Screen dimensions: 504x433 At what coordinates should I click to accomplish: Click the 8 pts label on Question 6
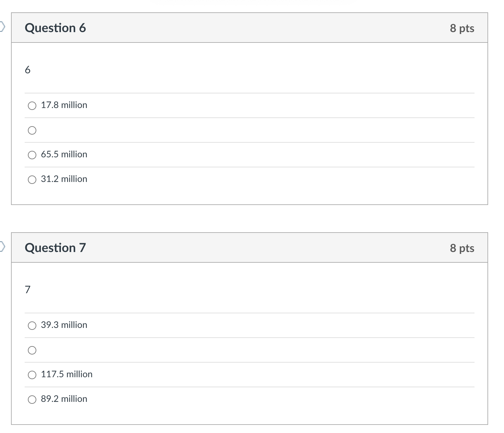tap(462, 28)
